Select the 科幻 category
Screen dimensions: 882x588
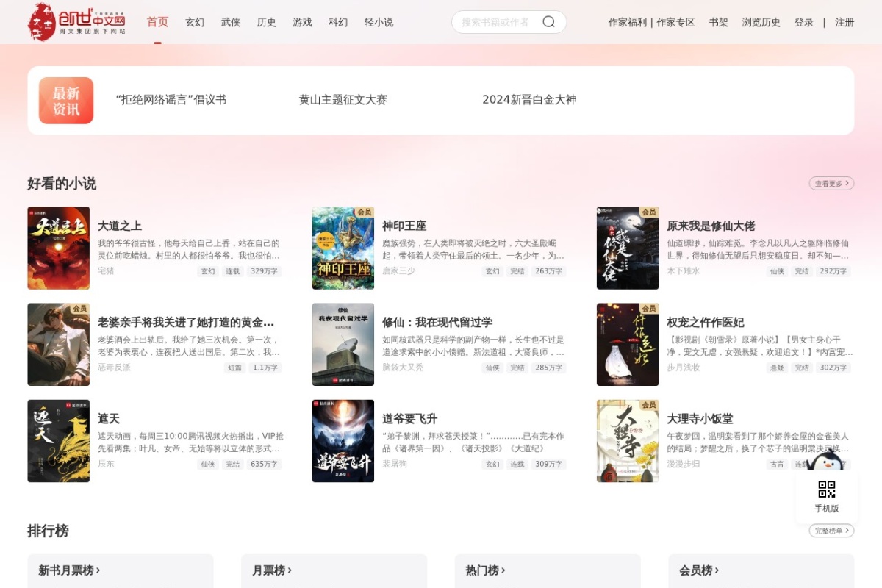(x=338, y=22)
